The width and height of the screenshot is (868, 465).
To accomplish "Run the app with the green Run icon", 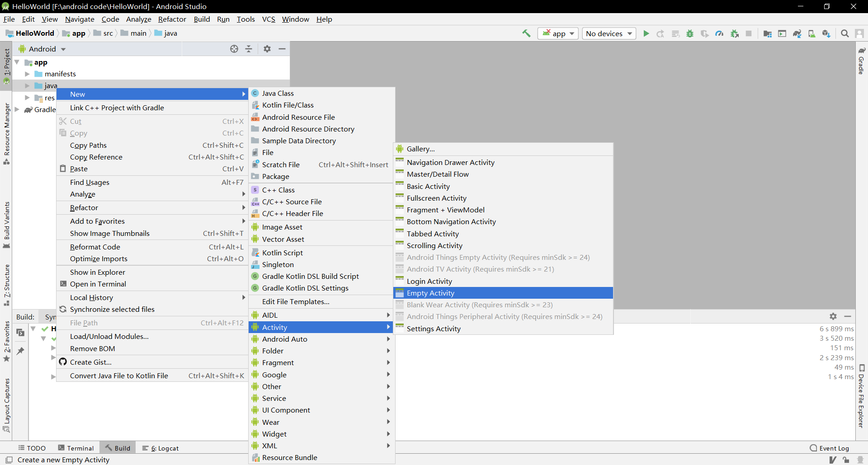I will (x=646, y=33).
